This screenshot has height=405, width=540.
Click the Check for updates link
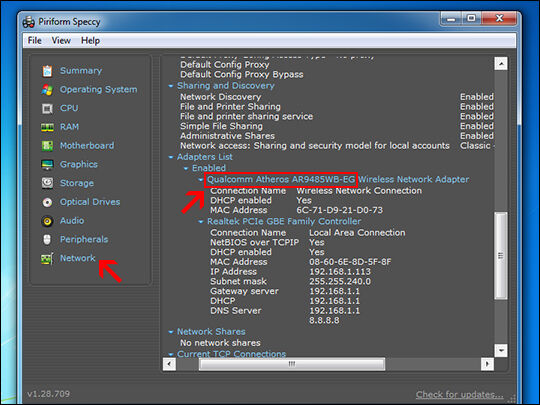(x=459, y=394)
